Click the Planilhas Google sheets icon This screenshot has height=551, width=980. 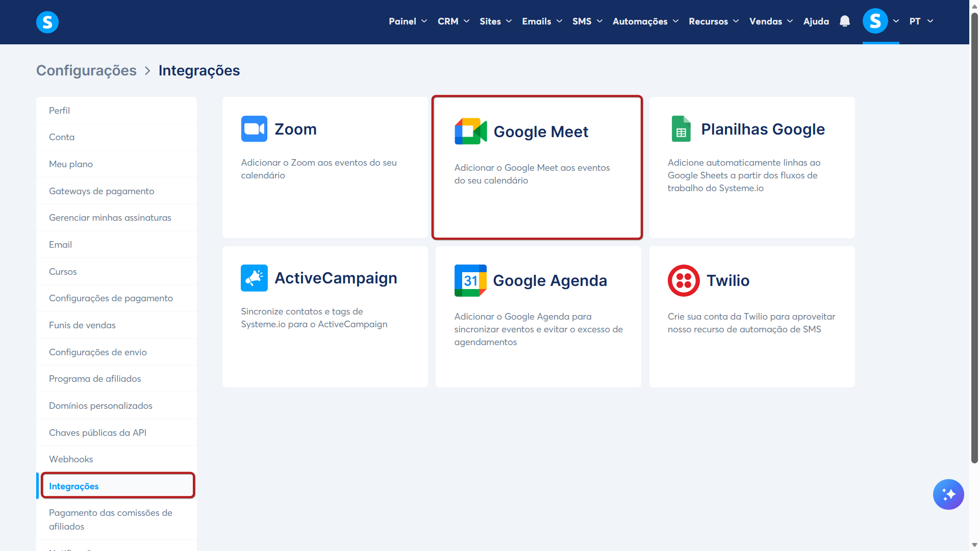coord(681,129)
